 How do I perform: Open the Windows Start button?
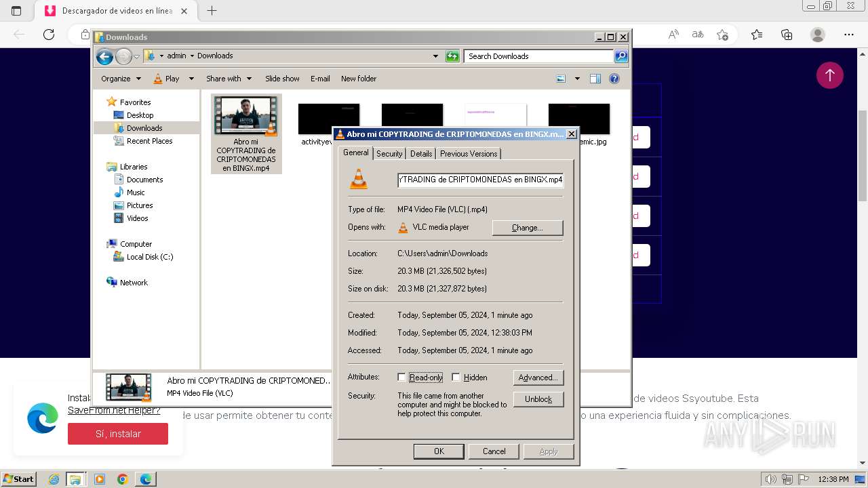(18, 479)
